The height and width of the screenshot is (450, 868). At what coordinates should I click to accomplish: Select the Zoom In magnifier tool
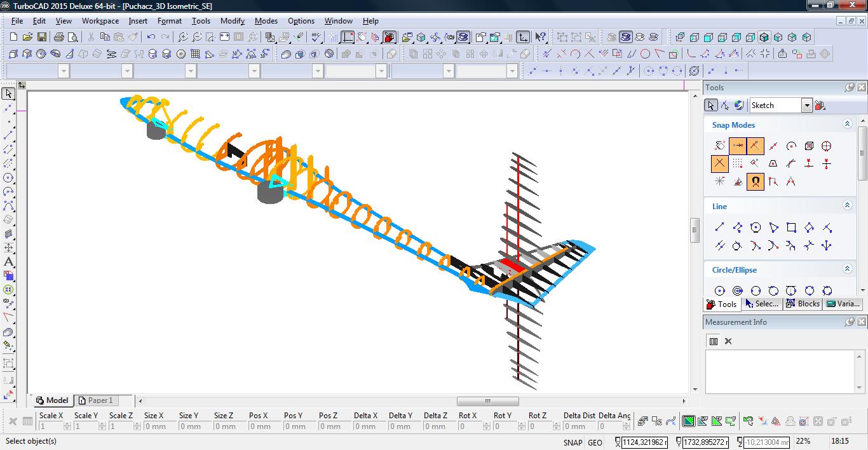click(x=183, y=37)
